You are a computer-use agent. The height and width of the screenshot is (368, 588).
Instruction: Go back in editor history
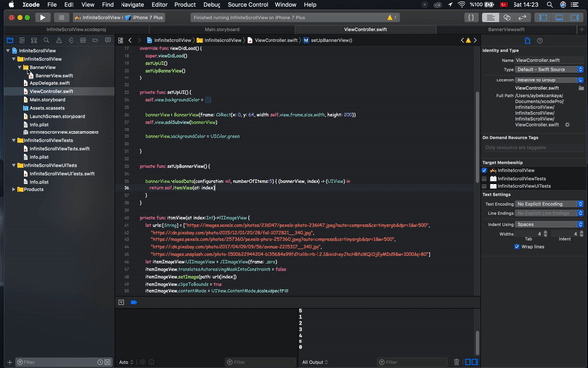pos(130,40)
